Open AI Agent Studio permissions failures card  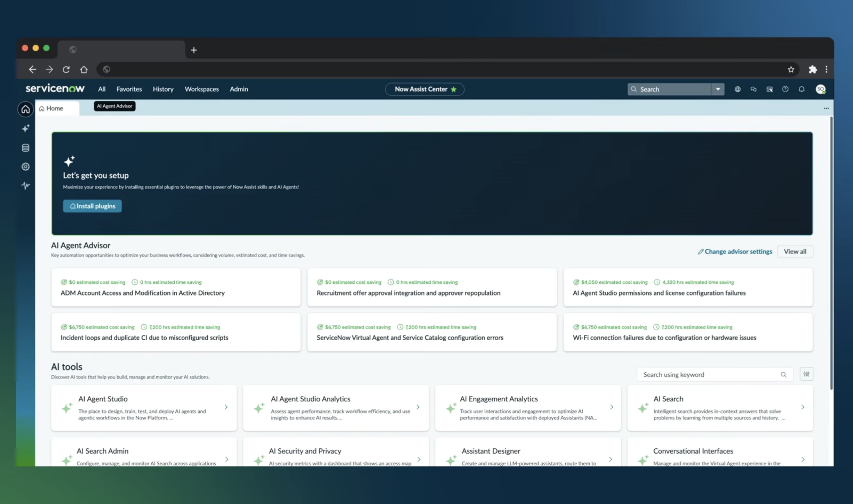(x=688, y=287)
